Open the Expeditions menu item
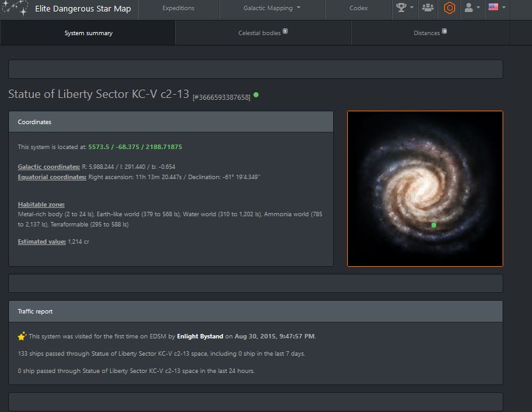 [178, 8]
